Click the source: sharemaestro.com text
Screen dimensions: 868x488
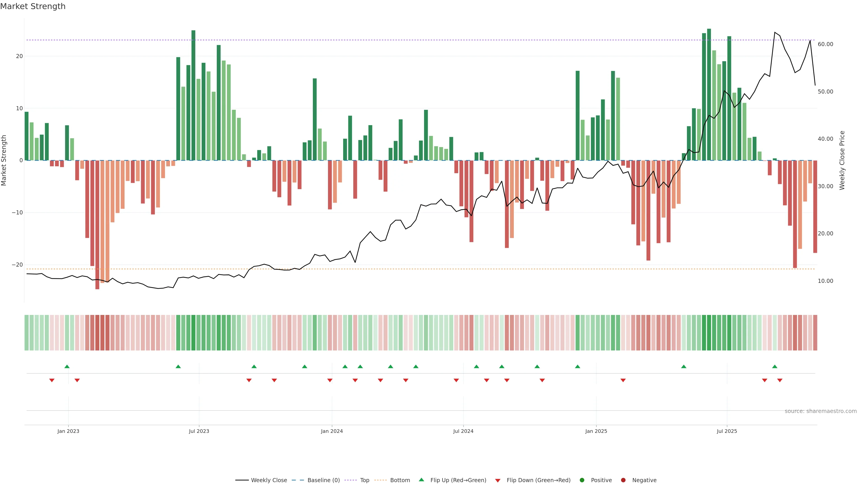tap(821, 411)
